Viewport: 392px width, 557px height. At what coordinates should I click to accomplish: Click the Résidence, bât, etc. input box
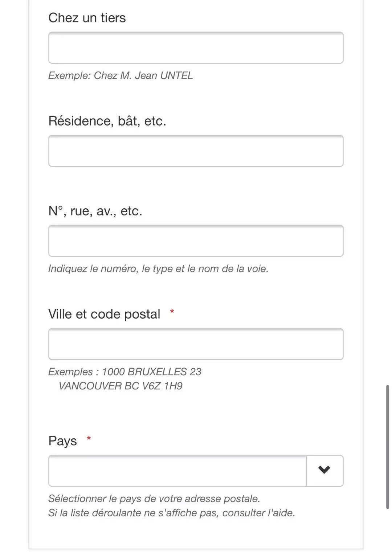196,151
